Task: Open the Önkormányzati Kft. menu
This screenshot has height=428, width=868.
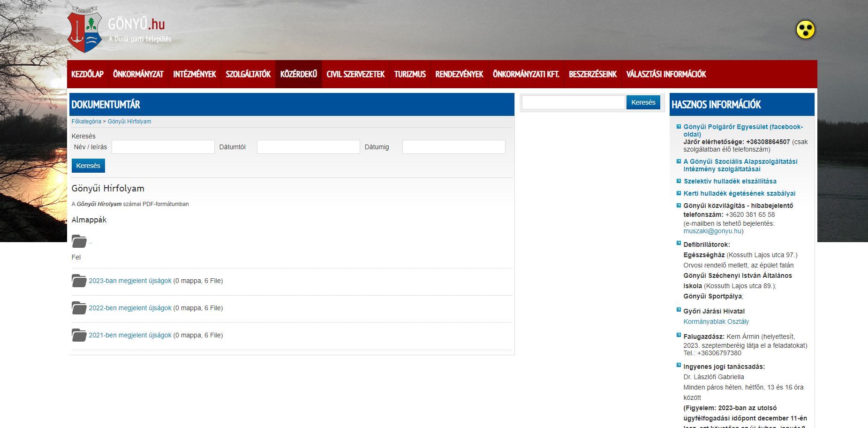Action: coord(526,74)
